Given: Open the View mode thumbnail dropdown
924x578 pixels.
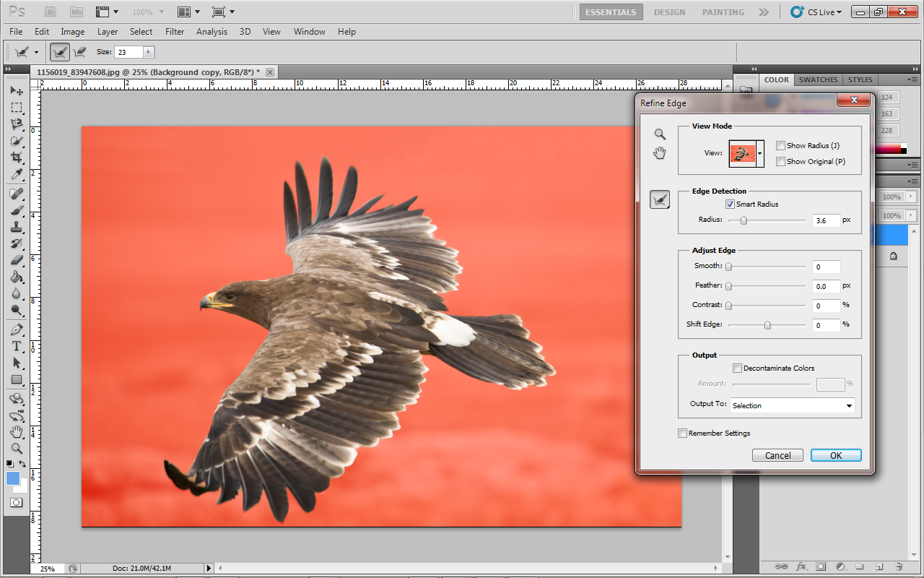Looking at the screenshot, I should point(759,153).
